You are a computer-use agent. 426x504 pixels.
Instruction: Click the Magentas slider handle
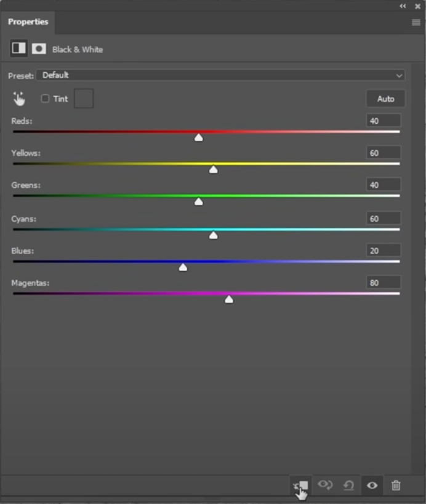229,299
